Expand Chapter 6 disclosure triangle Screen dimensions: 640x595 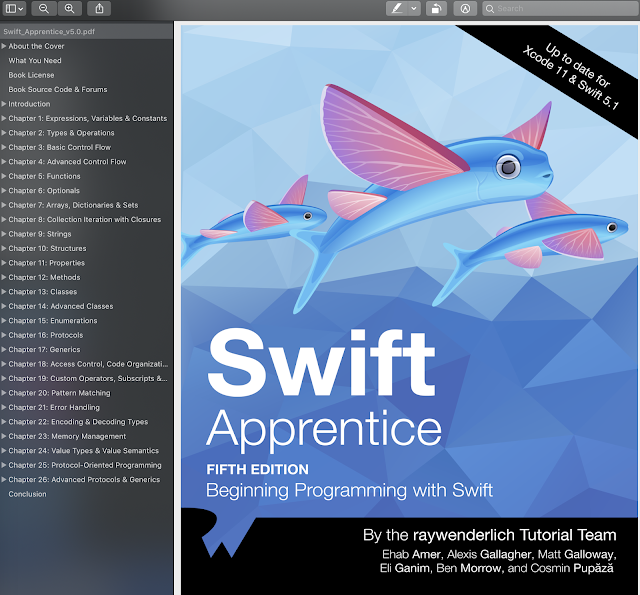4,191
